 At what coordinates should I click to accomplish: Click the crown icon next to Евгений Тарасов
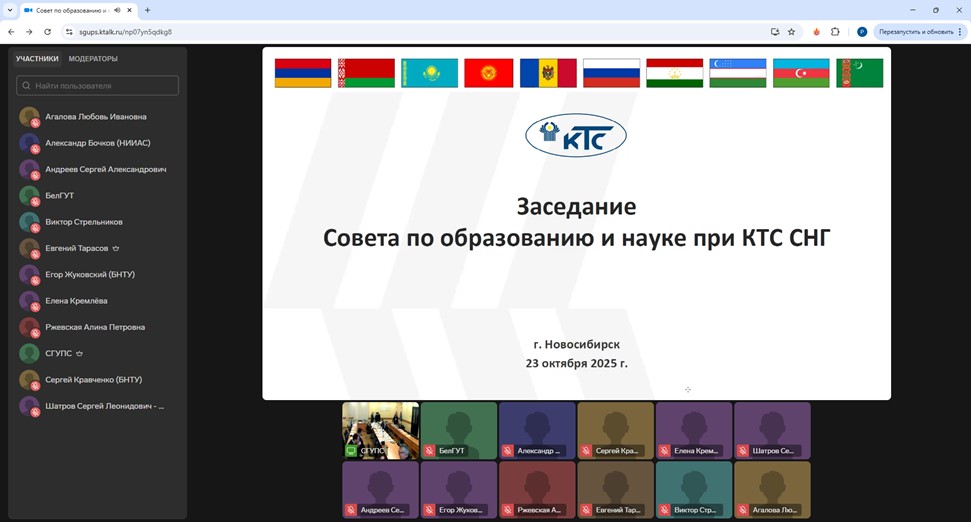116,248
